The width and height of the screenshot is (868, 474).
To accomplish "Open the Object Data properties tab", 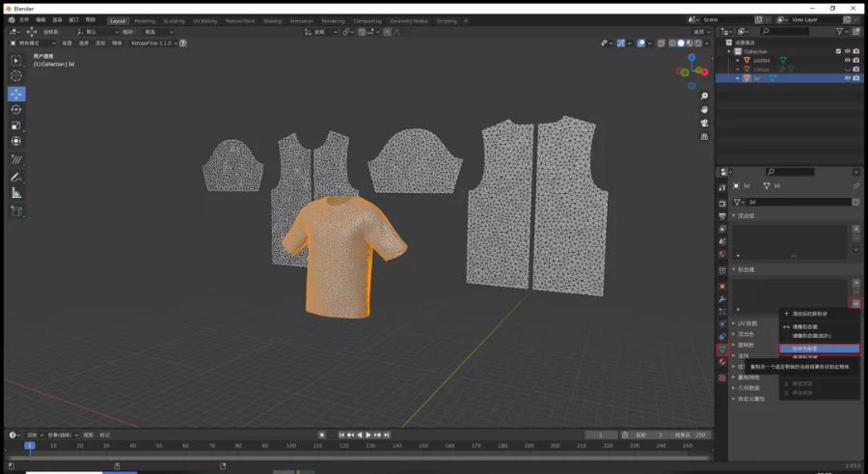I will point(721,349).
